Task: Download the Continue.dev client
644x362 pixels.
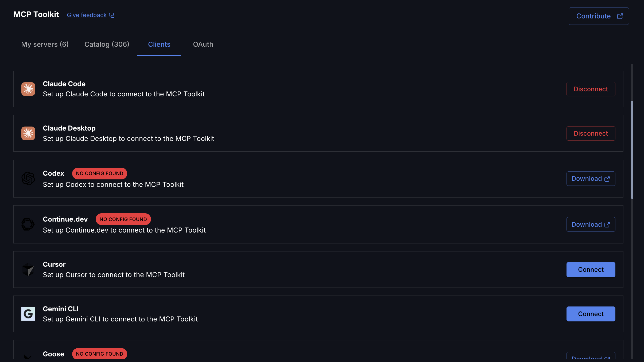Action: [x=591, y=224]
